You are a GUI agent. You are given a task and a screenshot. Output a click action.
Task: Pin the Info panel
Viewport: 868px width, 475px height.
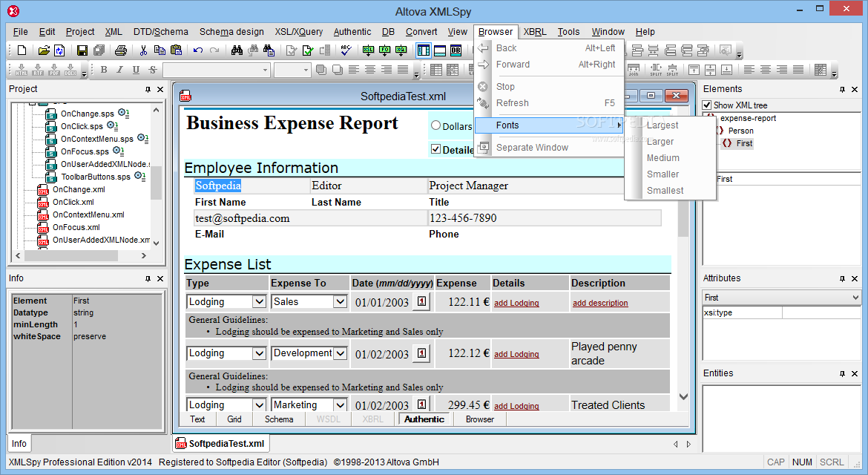148,278
